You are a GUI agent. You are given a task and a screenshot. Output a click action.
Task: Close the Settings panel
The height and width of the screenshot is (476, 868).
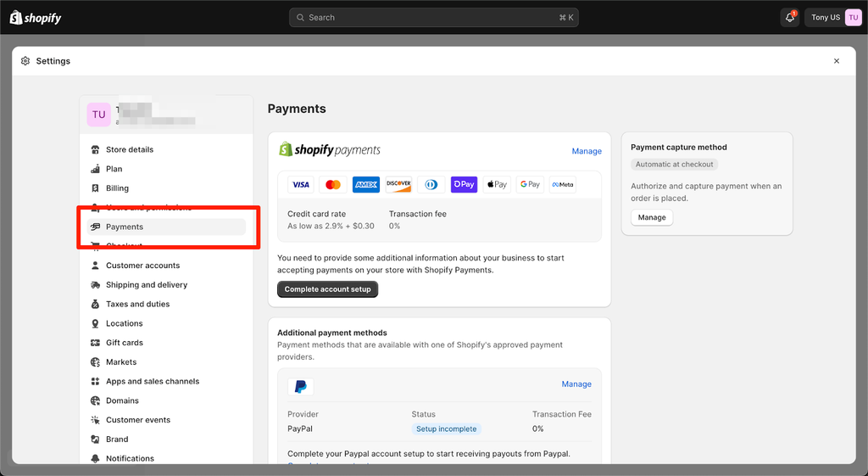click(x=837, y=61)
